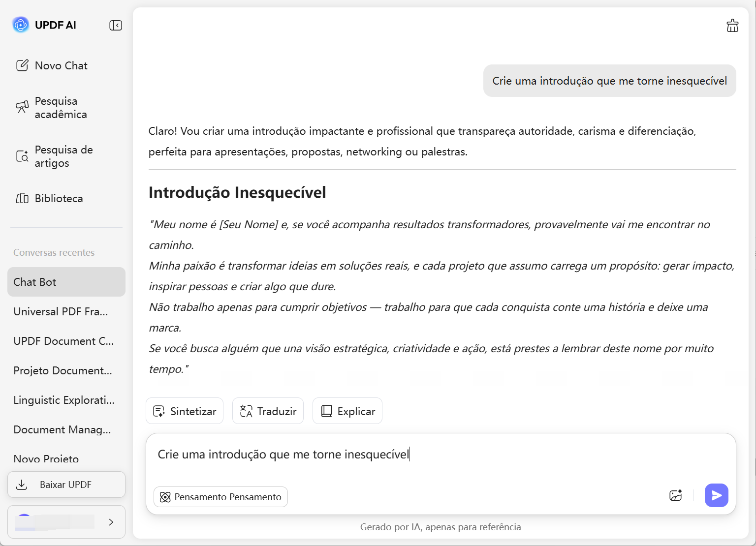Click the line starting 'Se você busca alguém'
This screenshot has height=546, width=756.
[431, 359]
